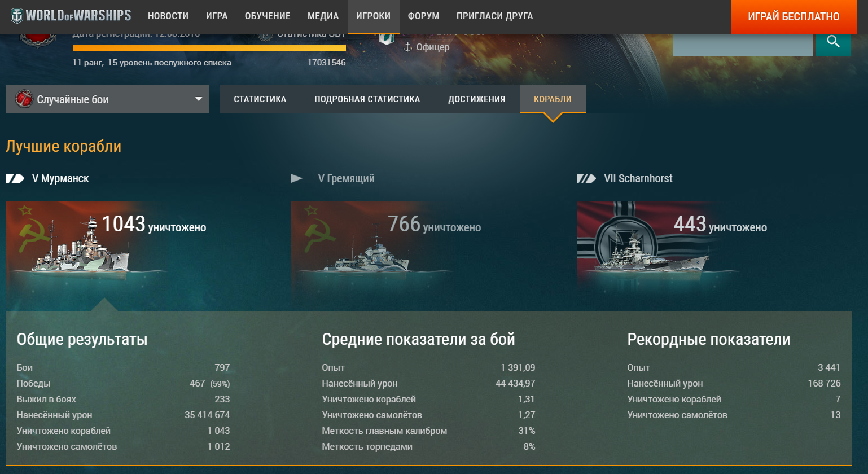Click the battleship class icon beside Scharnhorst

[x=586, y=178]
